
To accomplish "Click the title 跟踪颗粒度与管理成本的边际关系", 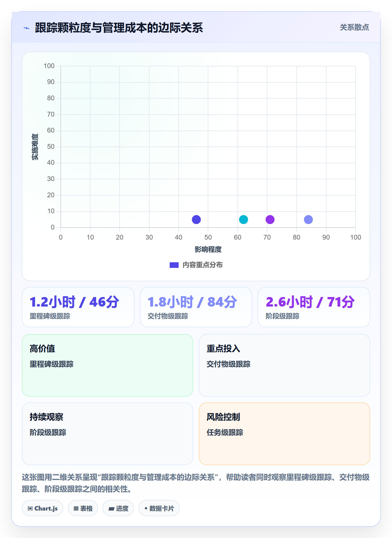I will click(x=119, y=28).
